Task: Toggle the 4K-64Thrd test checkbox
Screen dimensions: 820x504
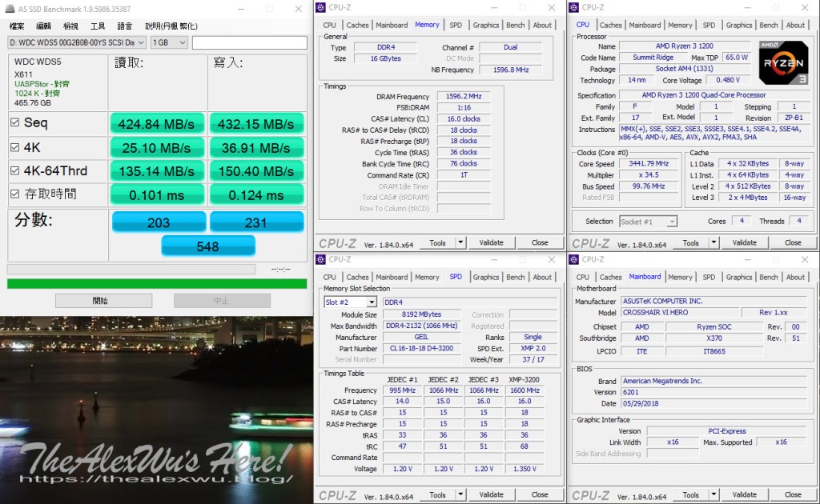Action: (15, 171)
